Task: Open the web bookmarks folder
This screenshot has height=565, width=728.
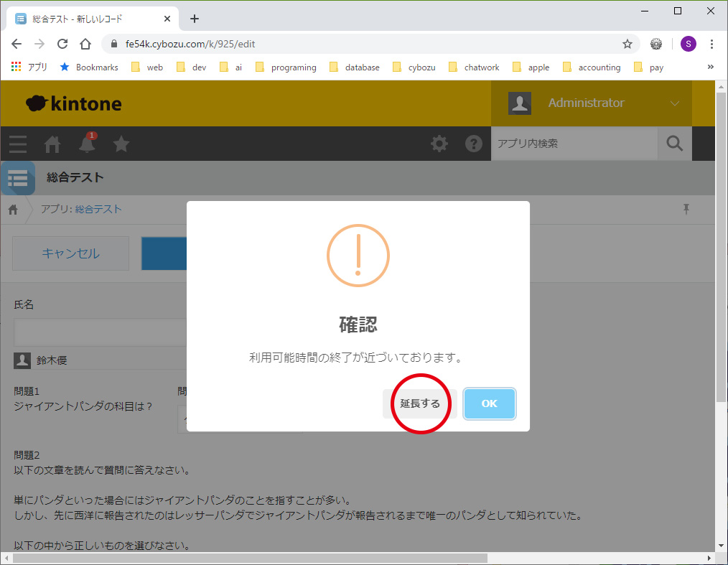Action: [x=147, y=67]
